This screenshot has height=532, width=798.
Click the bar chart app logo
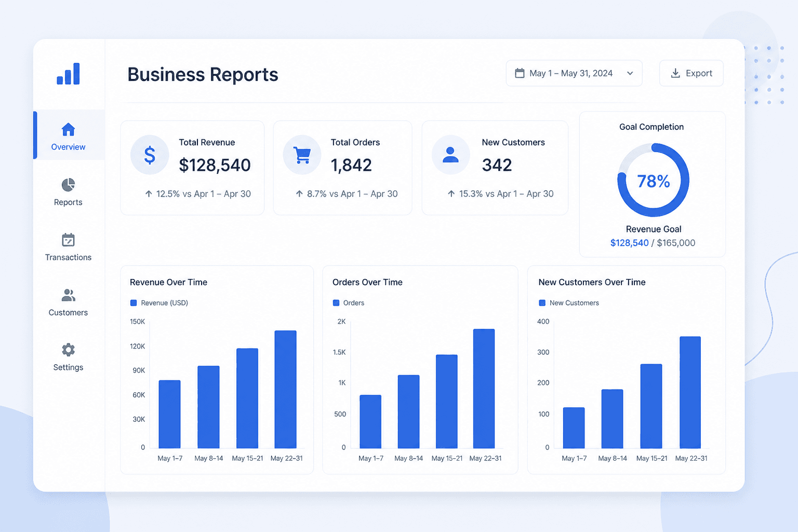[68, 74]
